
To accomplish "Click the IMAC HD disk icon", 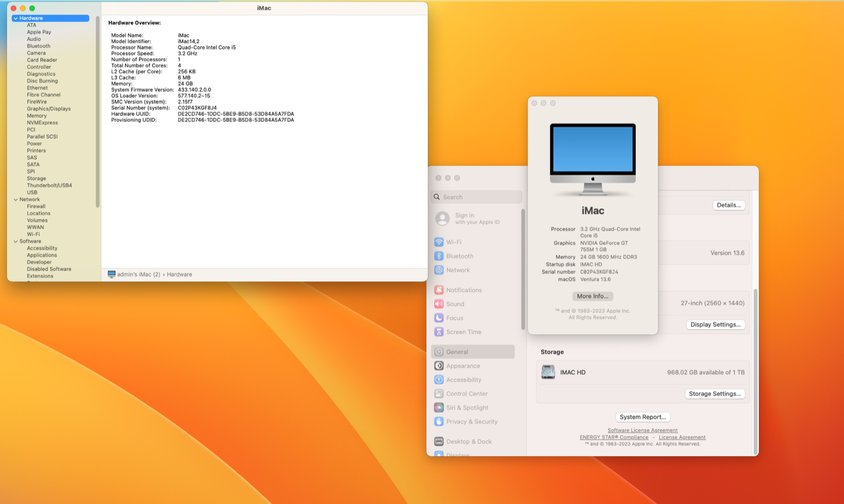I will click(548, 372).
